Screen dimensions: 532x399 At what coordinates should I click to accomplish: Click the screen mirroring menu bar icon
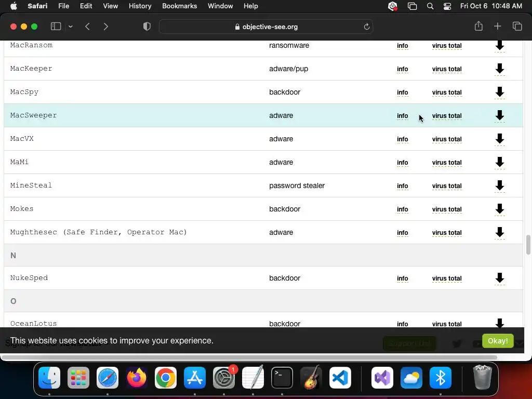tap(412, 6)
